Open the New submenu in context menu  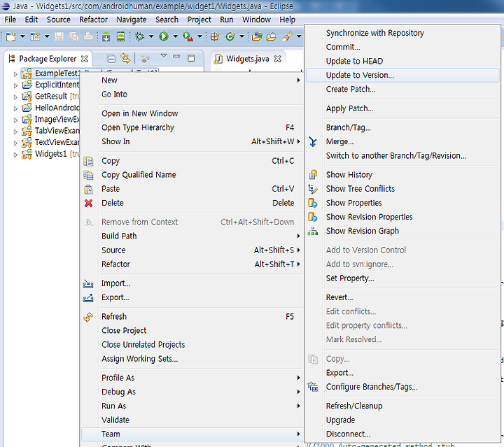coord(192,80)
